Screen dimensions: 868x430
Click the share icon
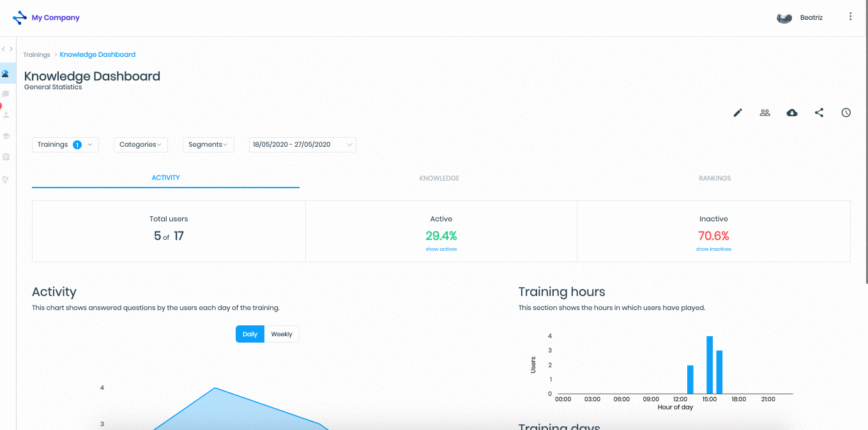tap(819, 113)
